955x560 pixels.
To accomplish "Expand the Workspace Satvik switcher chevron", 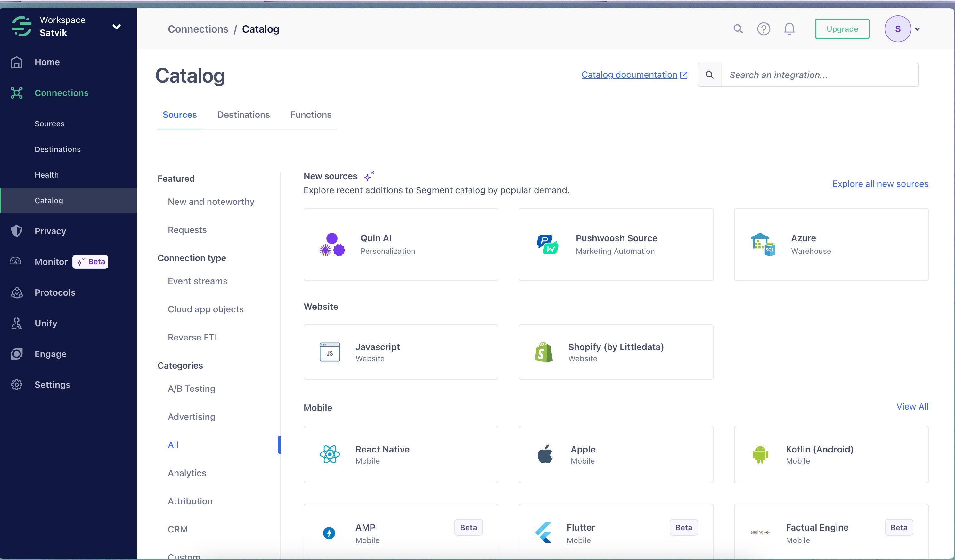I will (x=117, y=27).
